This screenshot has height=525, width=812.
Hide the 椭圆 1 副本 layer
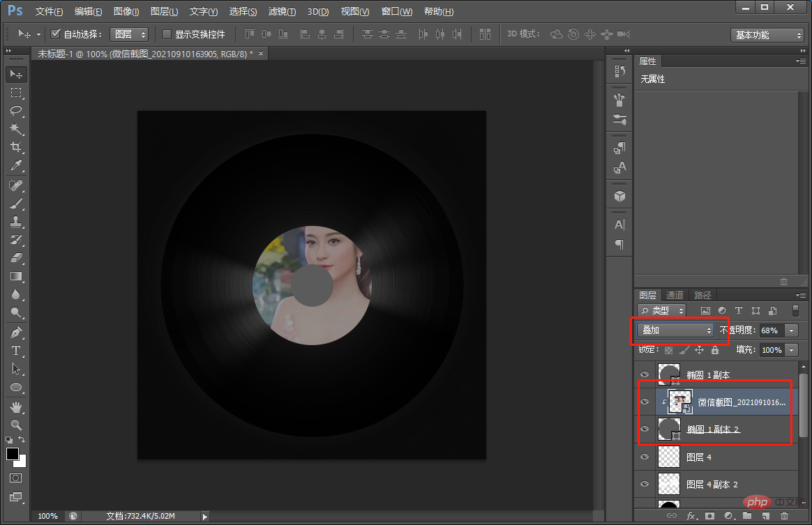point(645,375)
